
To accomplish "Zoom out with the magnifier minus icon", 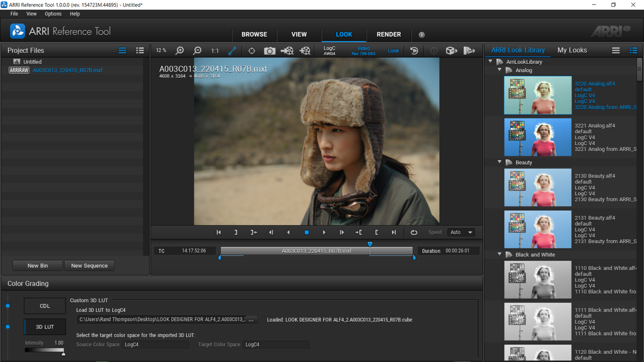I will tap(197, 51).
